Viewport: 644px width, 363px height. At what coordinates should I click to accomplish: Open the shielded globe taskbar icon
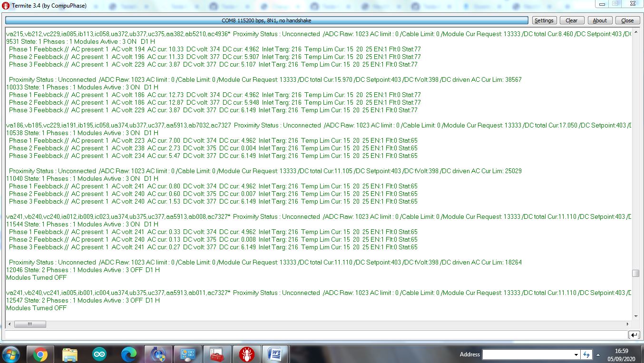click(x=158, y=354)
